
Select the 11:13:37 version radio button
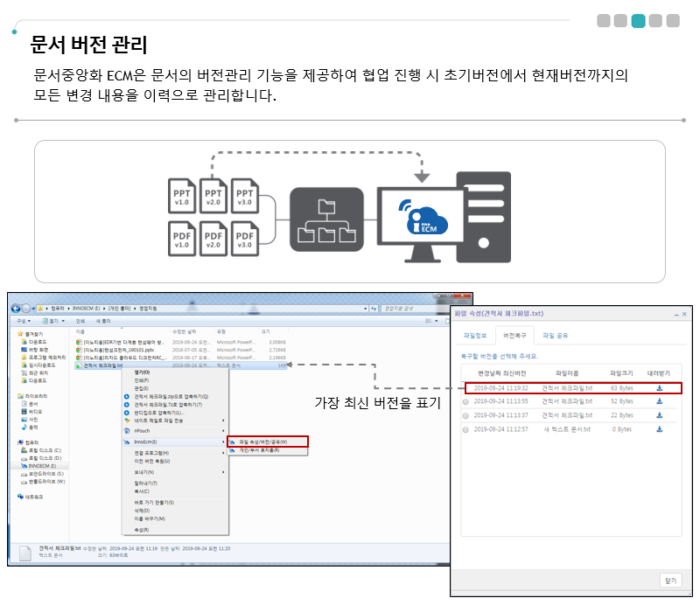(x=466, y=415)
